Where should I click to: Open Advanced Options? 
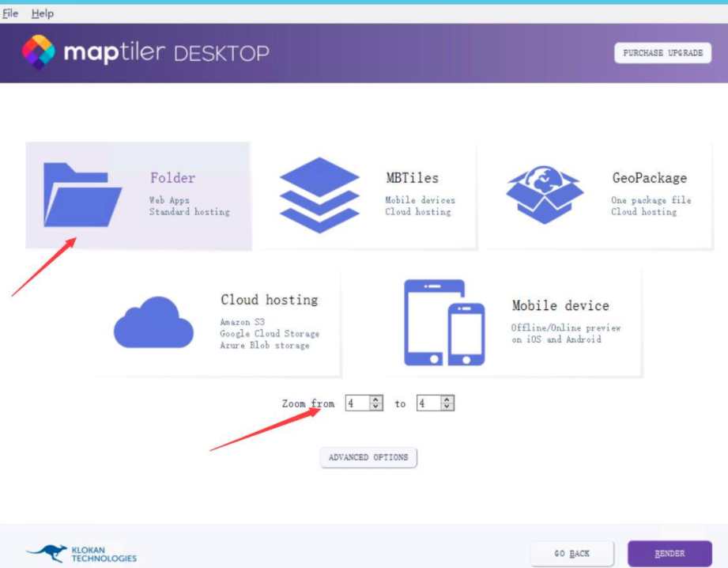tap(368, 457)
